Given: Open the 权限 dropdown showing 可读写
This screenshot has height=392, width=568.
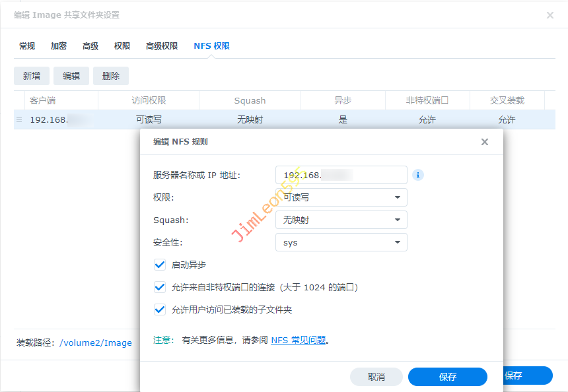Looking at the screenshot, I should (x=341, y=197).
